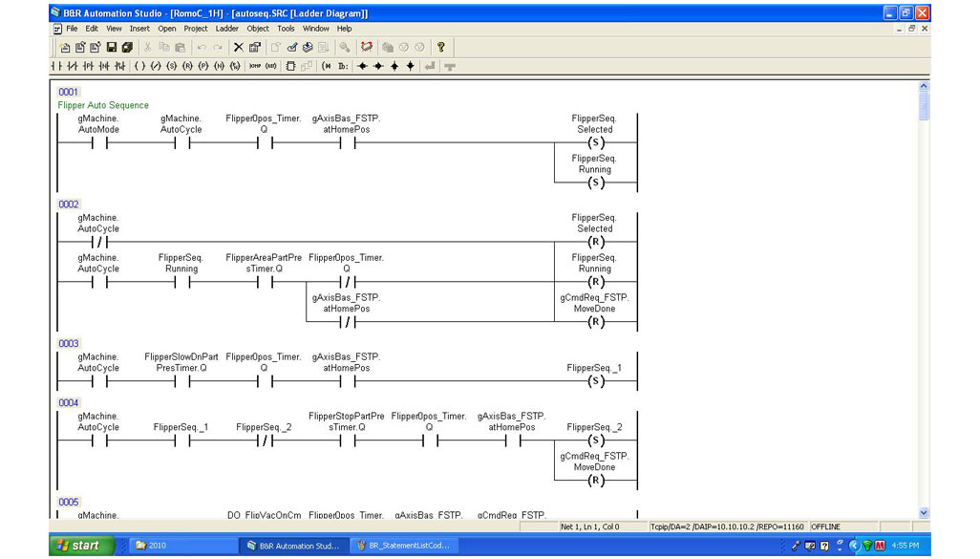Insert a Reset coil (R)
Image resolution: width=980 pixels, height=559 pixels.
tap(187, 66)
